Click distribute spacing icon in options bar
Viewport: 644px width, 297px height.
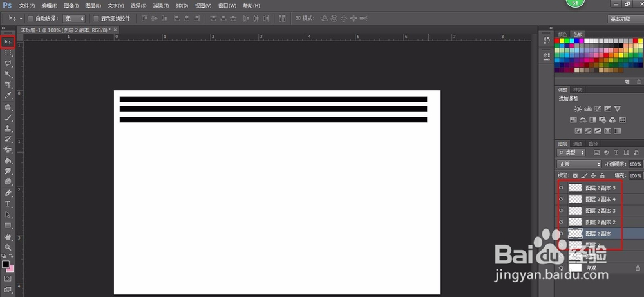tap(282, 19)
